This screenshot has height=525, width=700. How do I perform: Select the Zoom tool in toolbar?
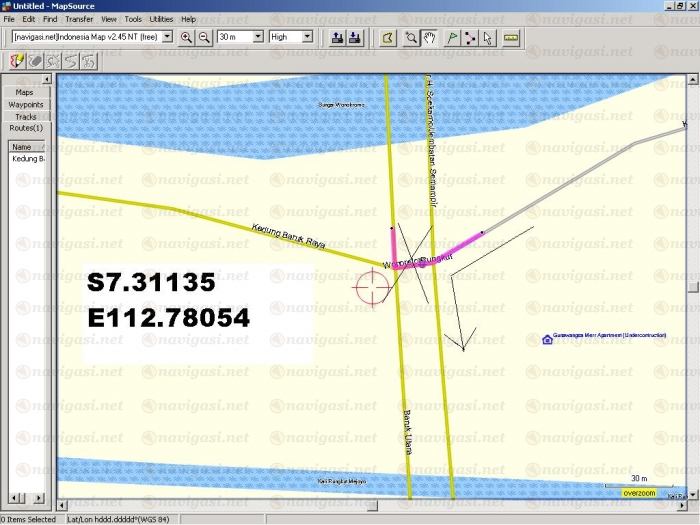(x=412, y=37)
